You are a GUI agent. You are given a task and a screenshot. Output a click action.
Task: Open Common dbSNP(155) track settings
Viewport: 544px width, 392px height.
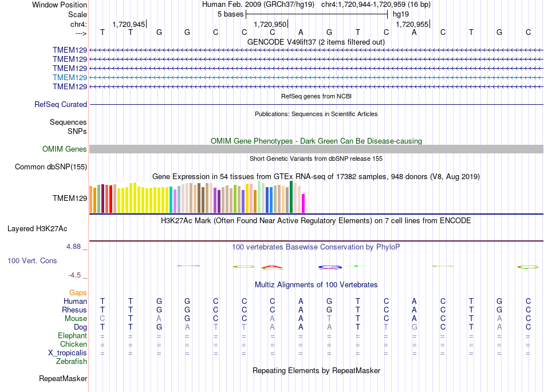pos(51,167)
